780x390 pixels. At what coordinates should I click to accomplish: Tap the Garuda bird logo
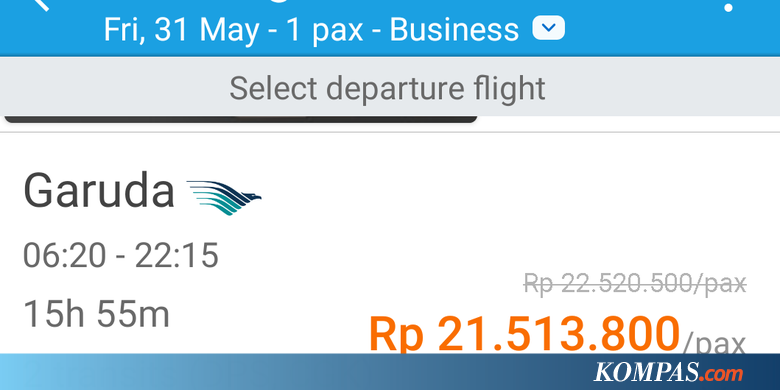(x=224, y=197)
